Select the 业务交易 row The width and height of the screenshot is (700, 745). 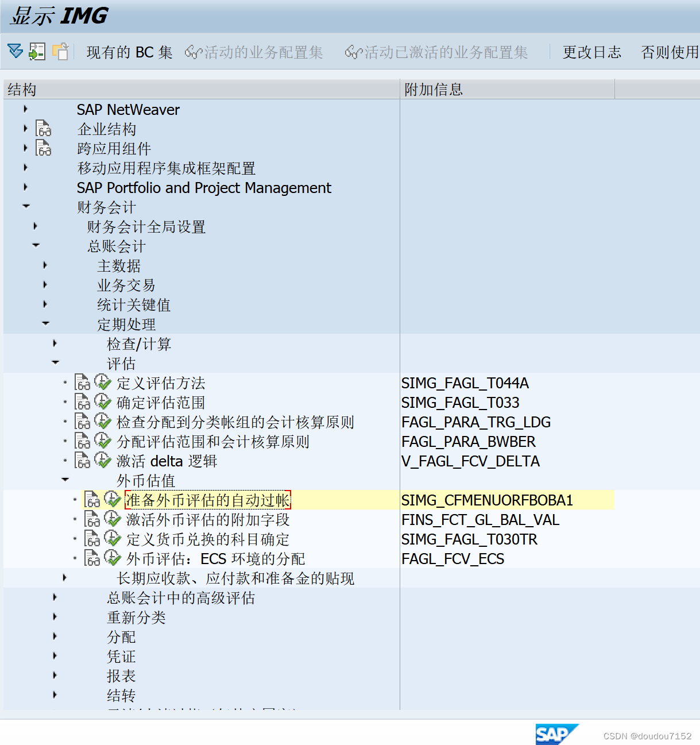[126, 285]
